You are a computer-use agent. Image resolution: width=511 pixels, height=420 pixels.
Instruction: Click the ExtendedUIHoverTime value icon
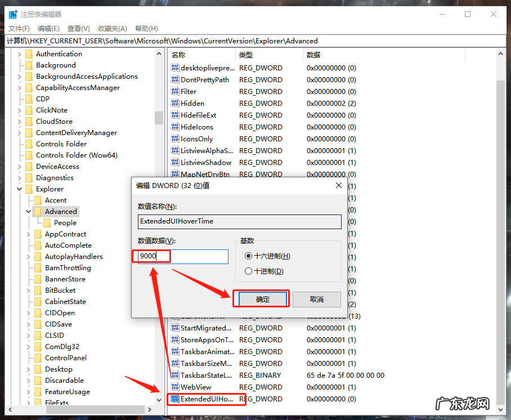(x=175, y=399)
